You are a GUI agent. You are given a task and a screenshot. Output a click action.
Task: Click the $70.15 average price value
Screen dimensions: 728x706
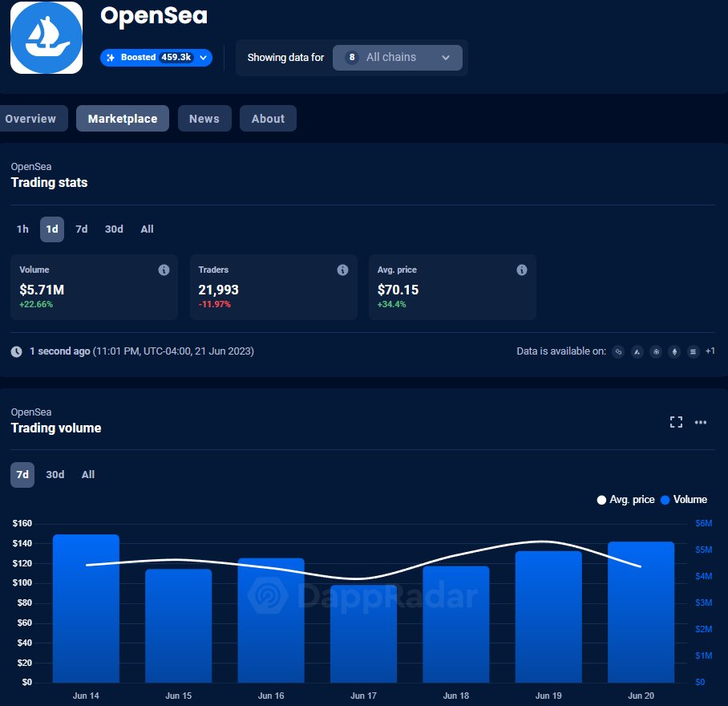pos(398,290)
